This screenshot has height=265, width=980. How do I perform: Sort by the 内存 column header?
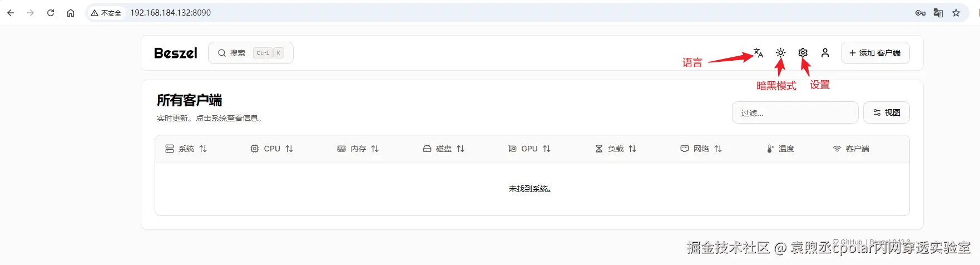click(358, 149)
